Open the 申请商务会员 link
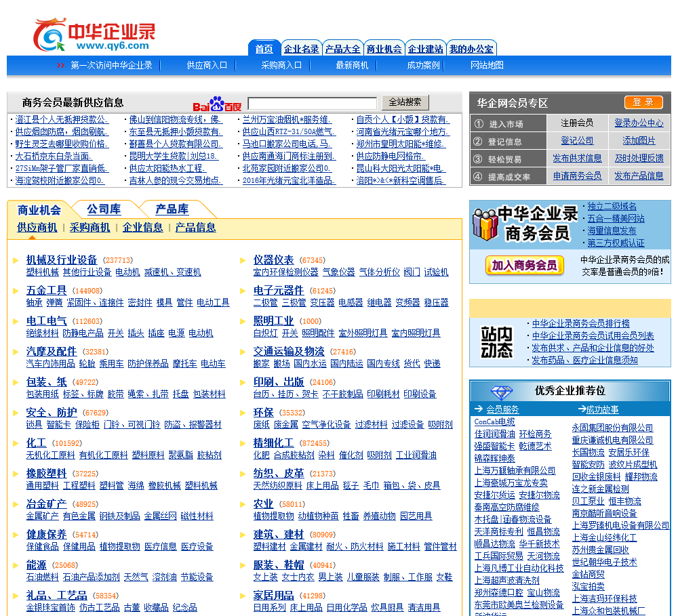The image size is (678, 616). pyautogui.click(x=577, y=176)
